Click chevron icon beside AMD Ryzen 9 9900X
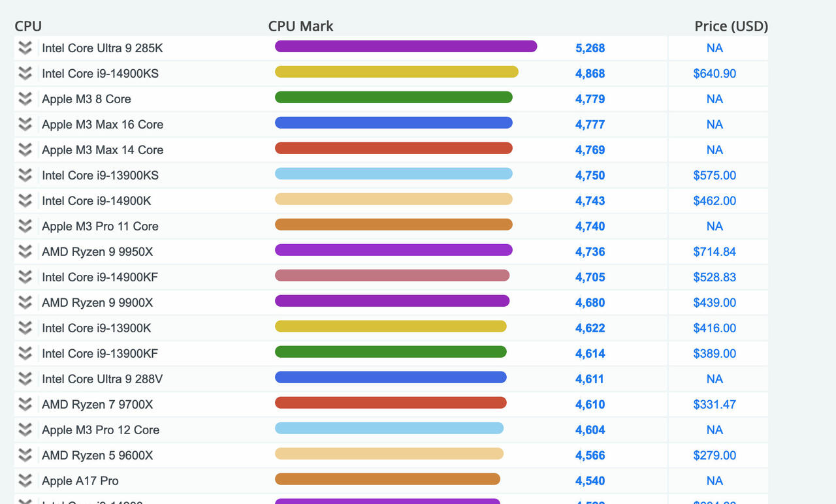The width and height of the screenshot is (836, 504). point(25,303)
